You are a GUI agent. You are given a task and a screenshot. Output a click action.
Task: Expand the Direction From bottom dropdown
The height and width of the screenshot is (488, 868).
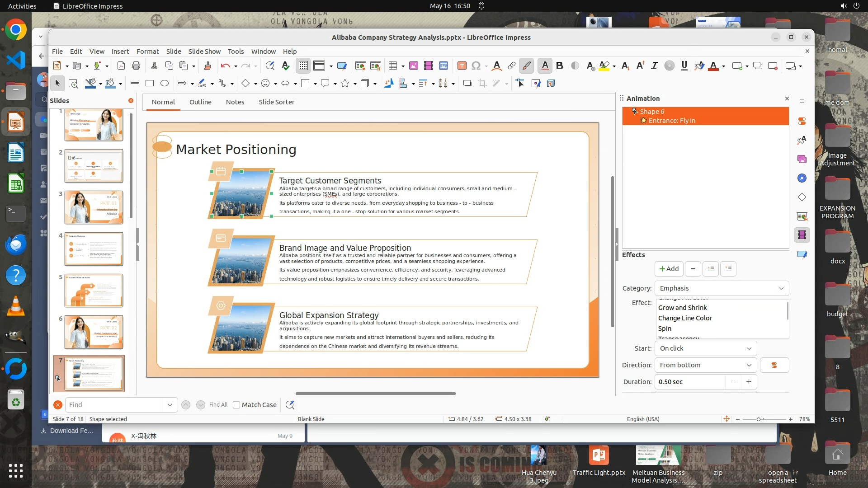(705, 365)
